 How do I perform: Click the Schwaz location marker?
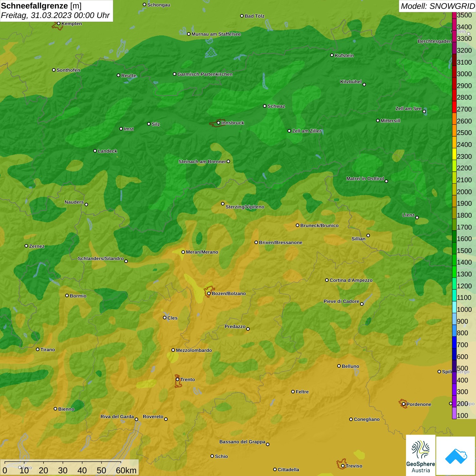[265, 106]
